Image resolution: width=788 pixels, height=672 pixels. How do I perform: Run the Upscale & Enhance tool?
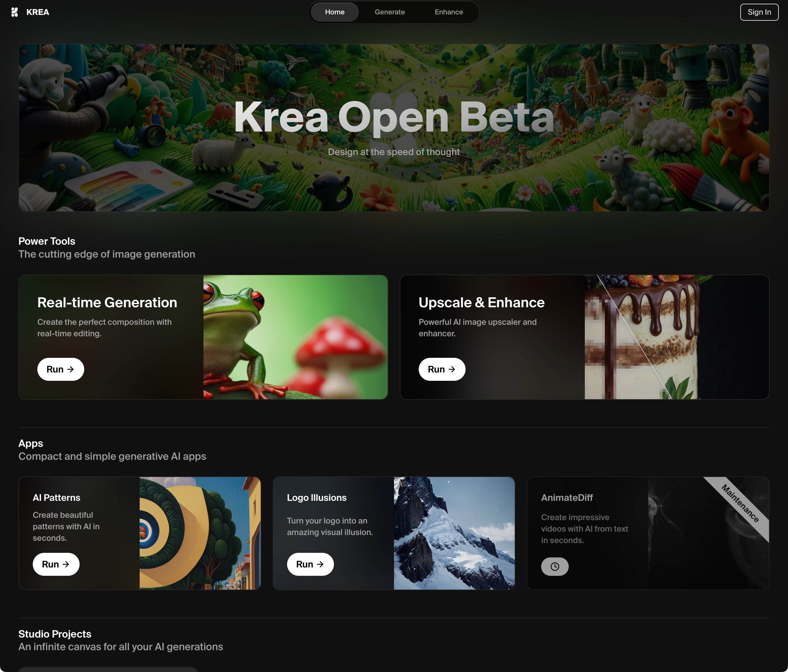click(x=442, y=369)
